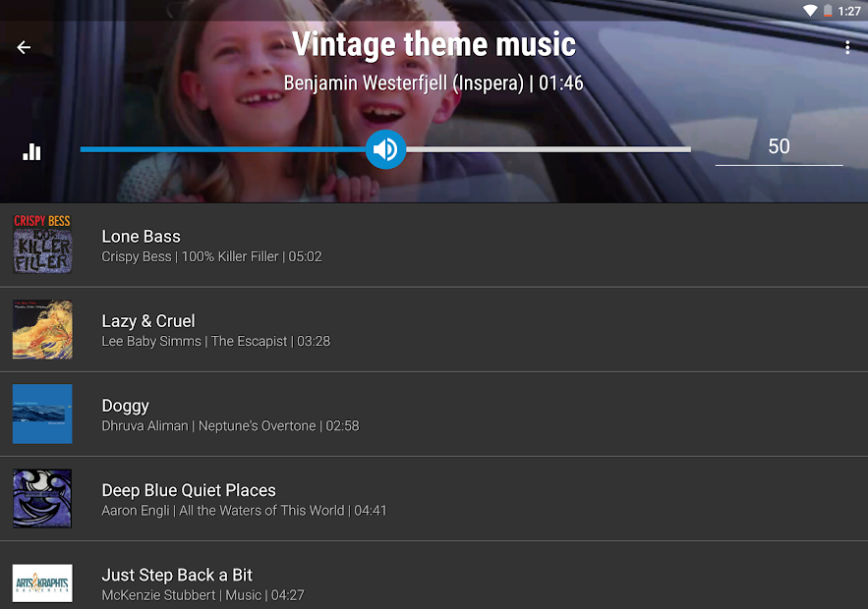
Task: Open the Arts & Kraphts album thumbnail
Action: pyautogui.click(x=42, y=581)
